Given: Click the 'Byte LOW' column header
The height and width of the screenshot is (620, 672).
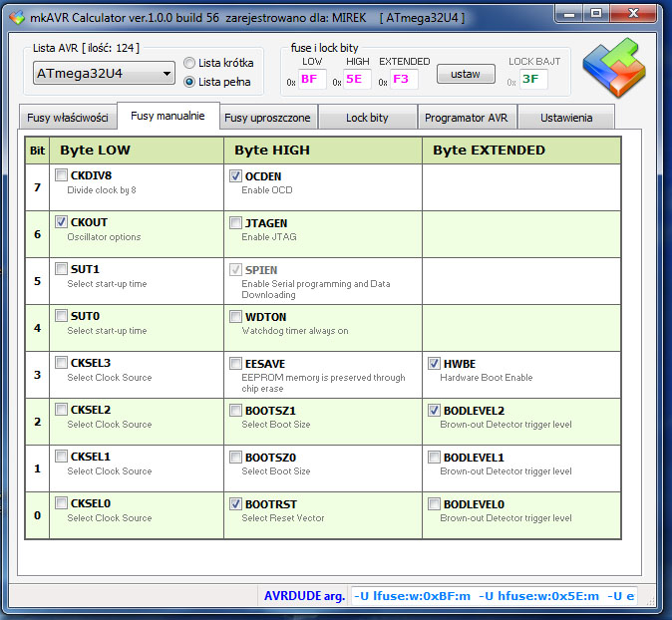Looking at the screenshot, I should click(x=137, y=151).
